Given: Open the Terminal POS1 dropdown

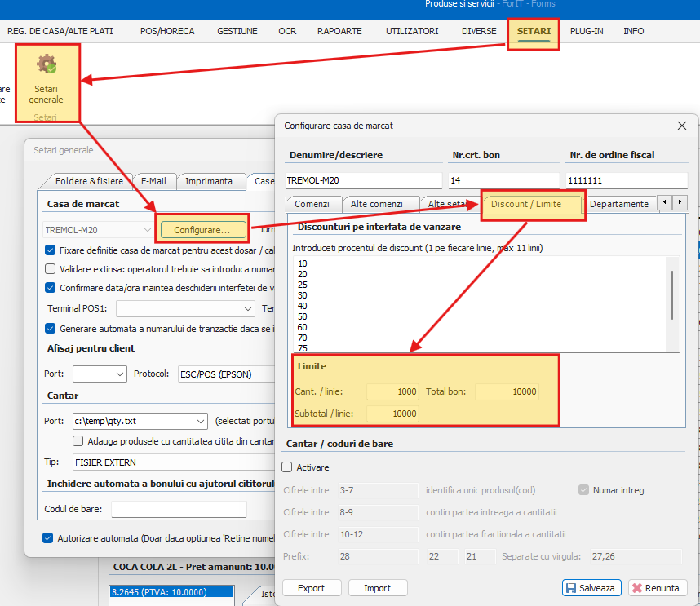Looking at the screenshot, I should (x=248, y=309).
